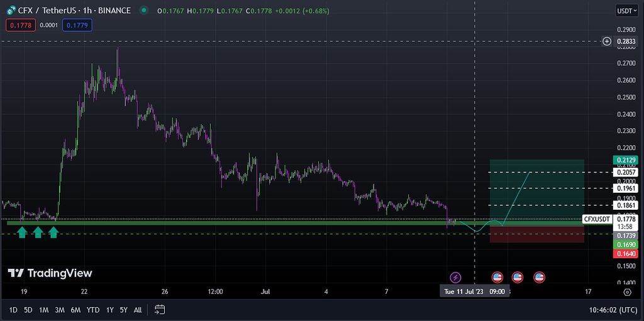Click the 0.1500 price scale label
644x321 pixels.
pyautogui.click(x=627, y=266)
